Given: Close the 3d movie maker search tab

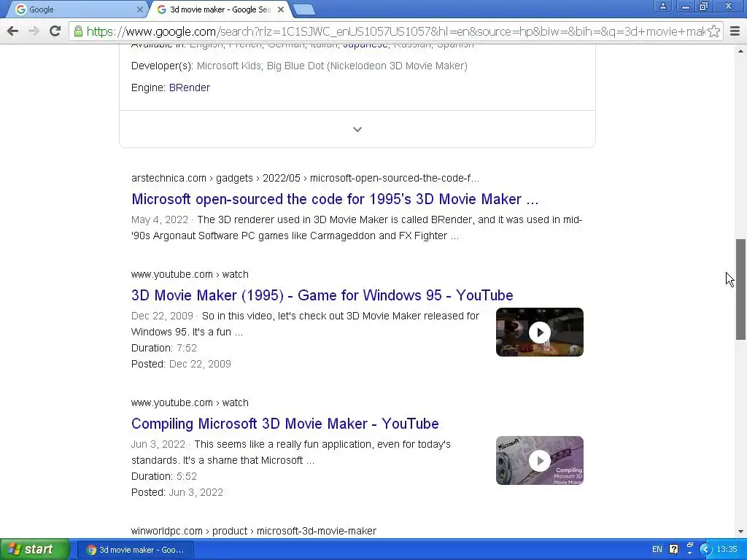Looking at the screenshot, I should [x=281, y=9].
